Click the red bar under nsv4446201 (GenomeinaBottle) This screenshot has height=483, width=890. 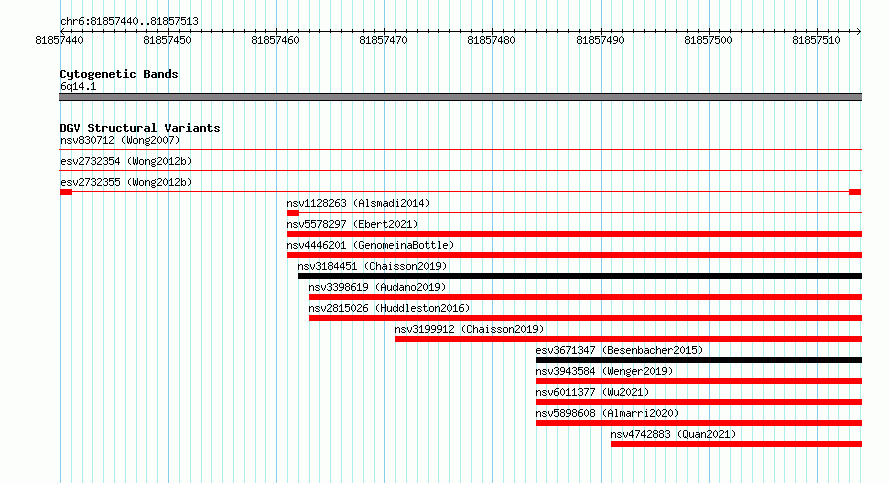point(574,255)
